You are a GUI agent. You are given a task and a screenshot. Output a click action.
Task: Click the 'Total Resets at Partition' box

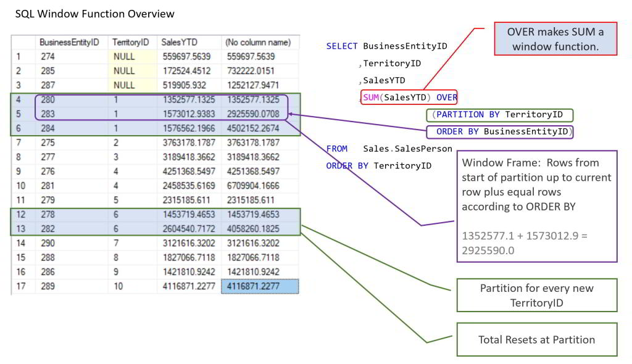click(536, 339)
